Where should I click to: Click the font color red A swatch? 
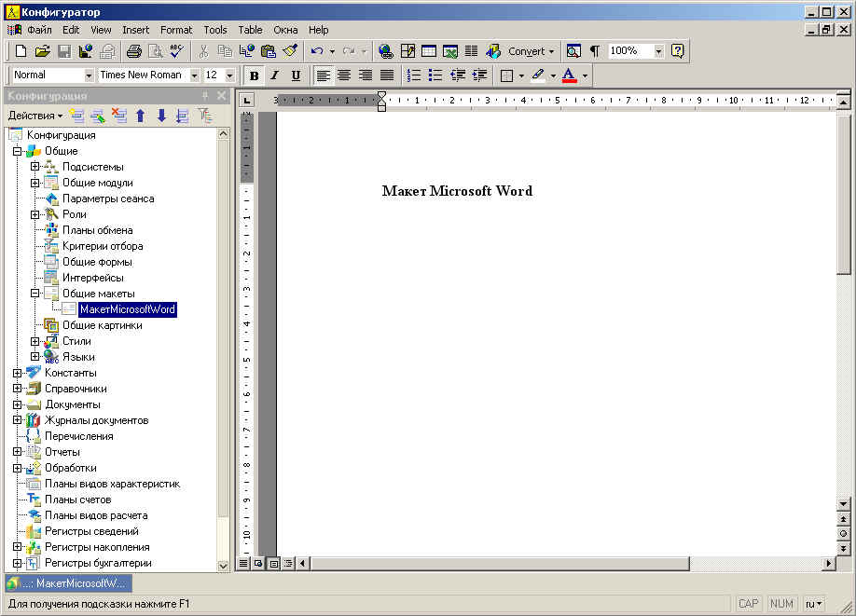[x=569, y=75]
